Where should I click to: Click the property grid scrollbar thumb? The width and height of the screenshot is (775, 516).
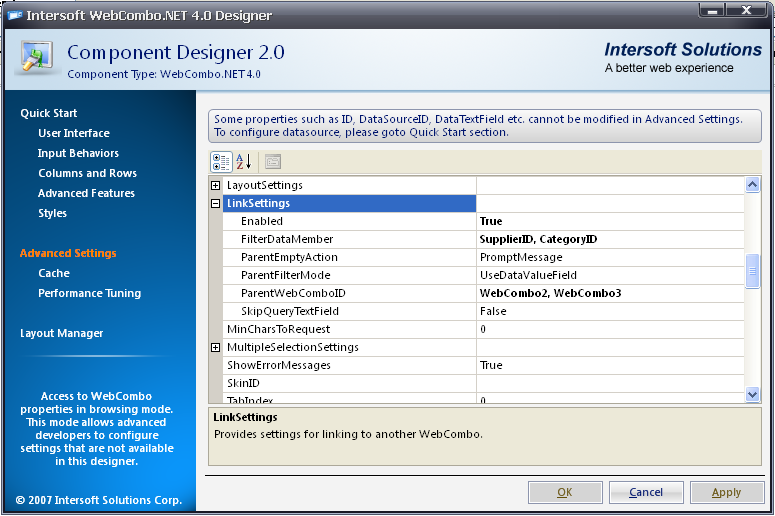click(x=752, y=271)
